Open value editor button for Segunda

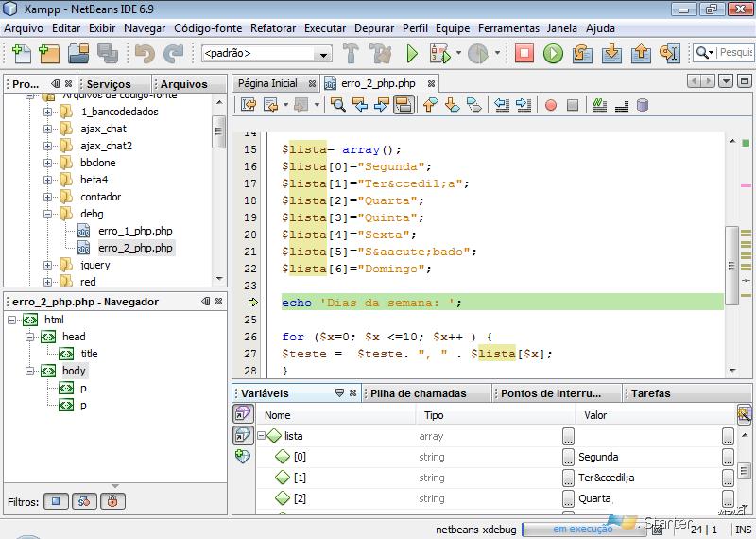click(x=728, y=457)
